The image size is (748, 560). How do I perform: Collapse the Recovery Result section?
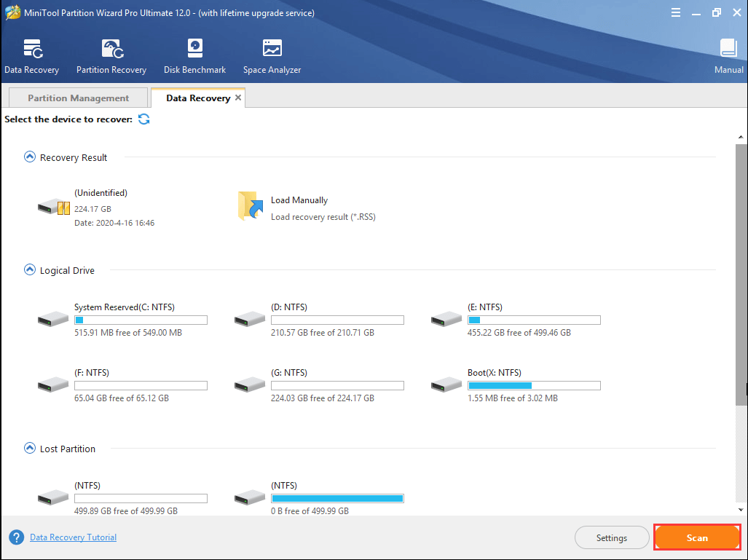(x=30, y=157)
